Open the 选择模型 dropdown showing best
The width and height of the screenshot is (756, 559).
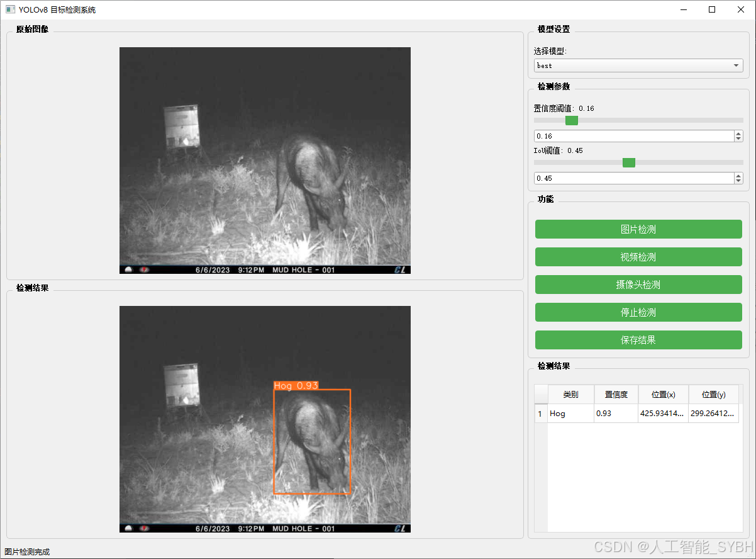[638, 65]
